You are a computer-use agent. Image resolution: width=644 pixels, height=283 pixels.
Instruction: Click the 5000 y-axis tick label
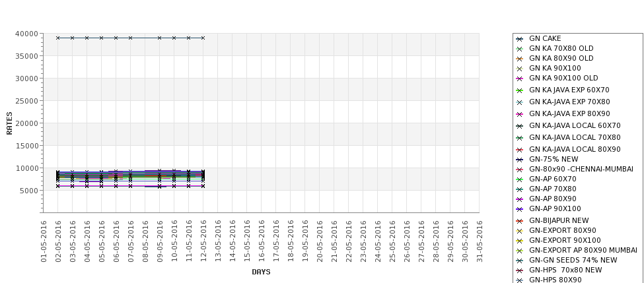pyautogui.click(x=29, y=190)
